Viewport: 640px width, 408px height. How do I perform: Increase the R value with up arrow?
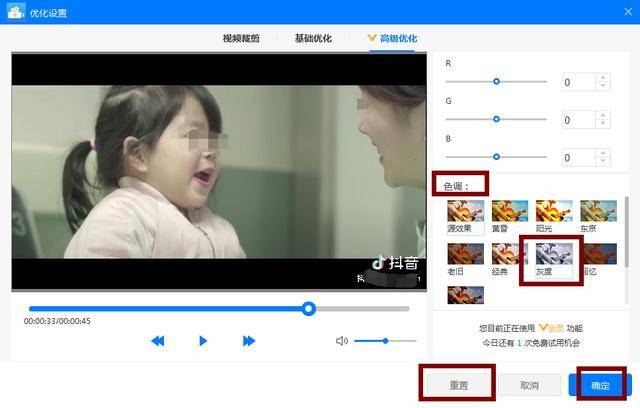point(603,78)
